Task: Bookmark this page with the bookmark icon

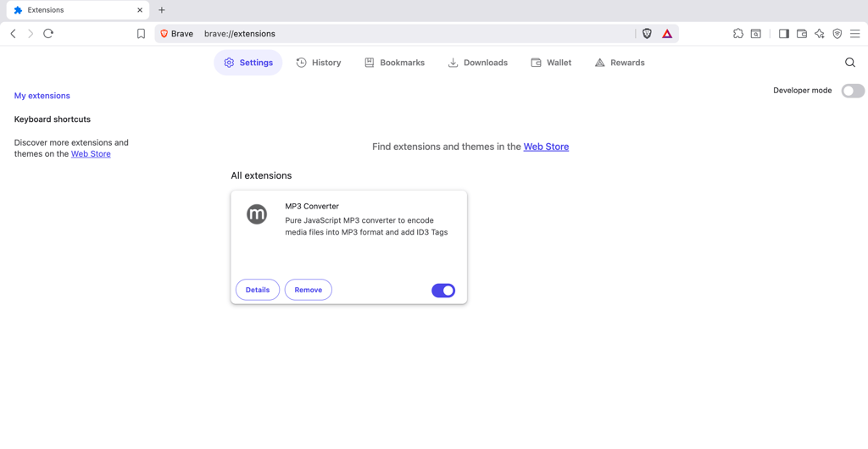Action: pos(142,34)
